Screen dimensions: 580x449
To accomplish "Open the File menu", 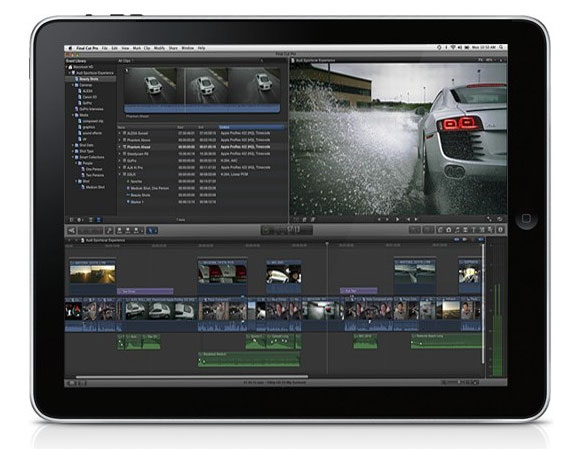I will click(105, 48).
